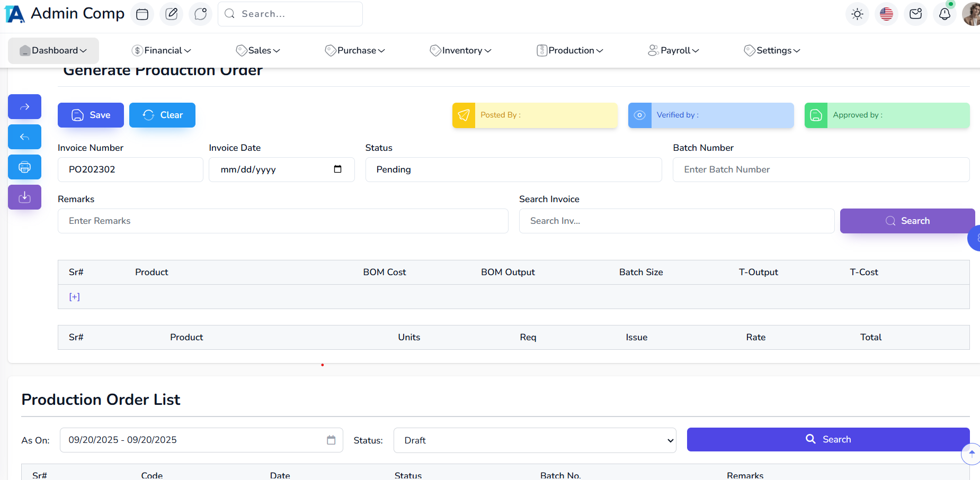Click the Enter Batch Number field

(821, 169)
